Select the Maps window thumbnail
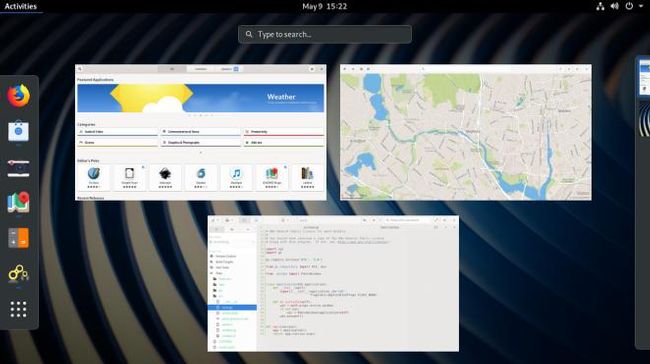650x364 pixels. tap(466, 132)
